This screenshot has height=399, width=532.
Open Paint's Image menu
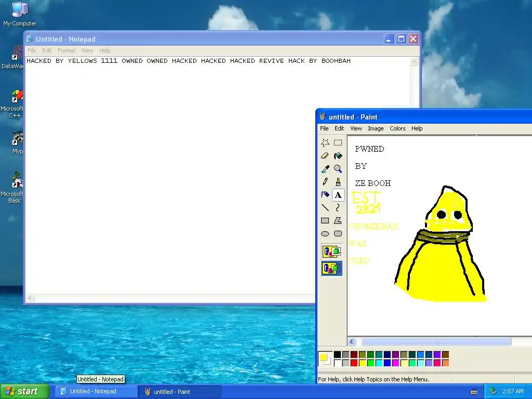pyautogui.click(x=376, y=128)
